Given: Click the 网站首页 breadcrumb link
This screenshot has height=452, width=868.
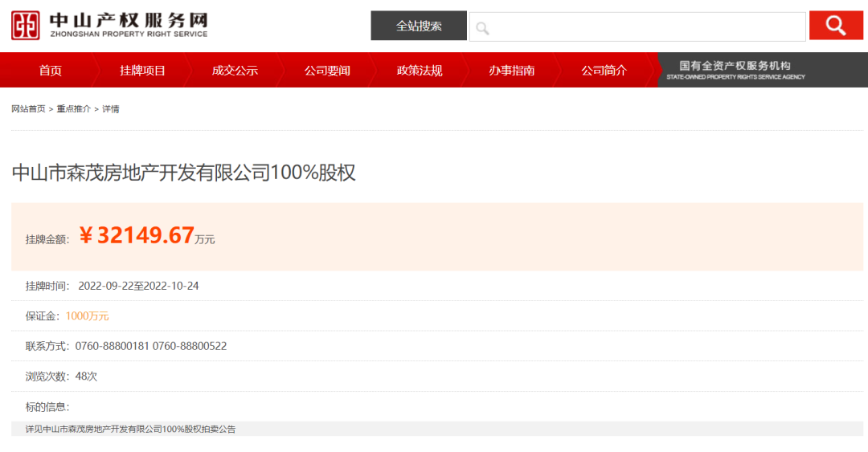Looking at the screenshot, I should coord(28,109).
